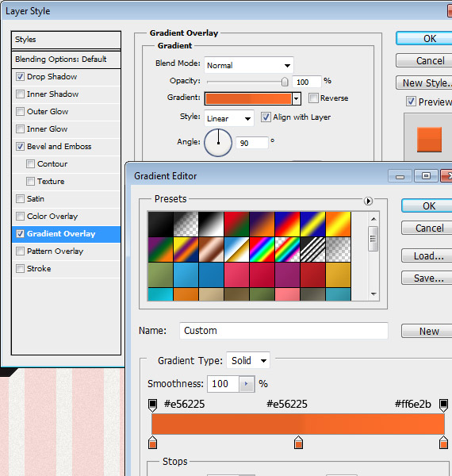The width and height of the screenshot is (452, 476).
Task: Toggle Align with Layer checkbox
Action: tap(266, 117)
